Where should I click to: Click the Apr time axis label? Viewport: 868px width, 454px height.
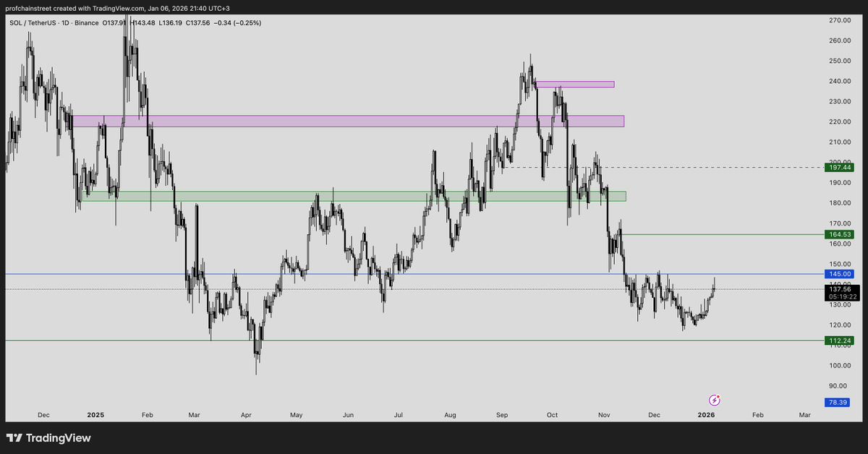246,415
